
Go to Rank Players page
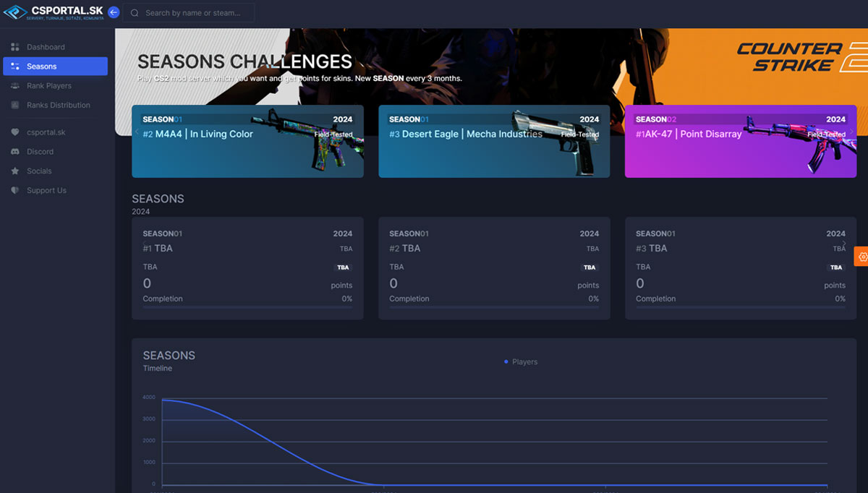49,86
